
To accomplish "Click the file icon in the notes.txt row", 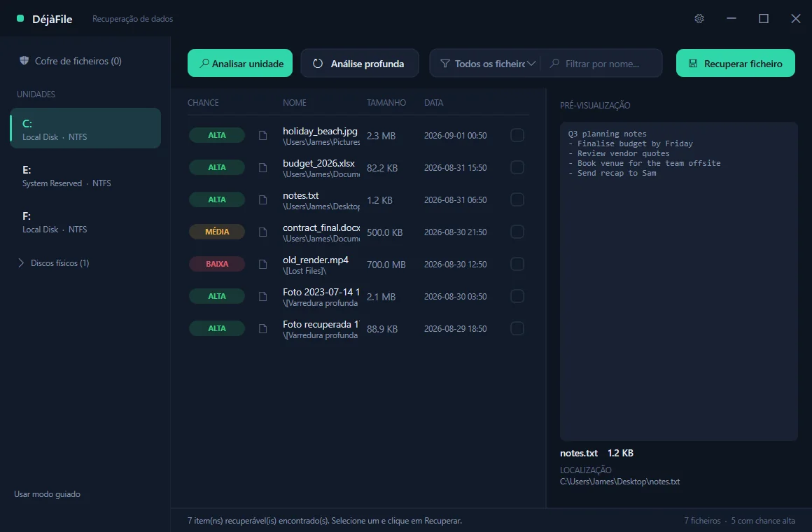I will point(263,200).
